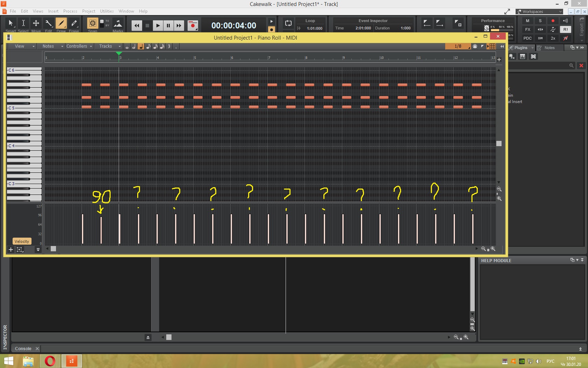Toggle triplet note duration
Image resolution: width=588 pixels, height=368 pixels.
[x=169, y=47]
